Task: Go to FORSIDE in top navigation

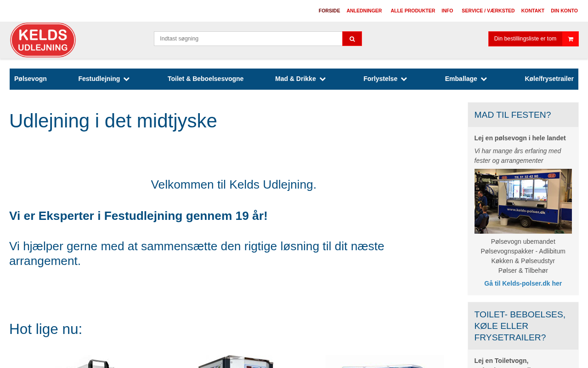Action: point(329,11)
